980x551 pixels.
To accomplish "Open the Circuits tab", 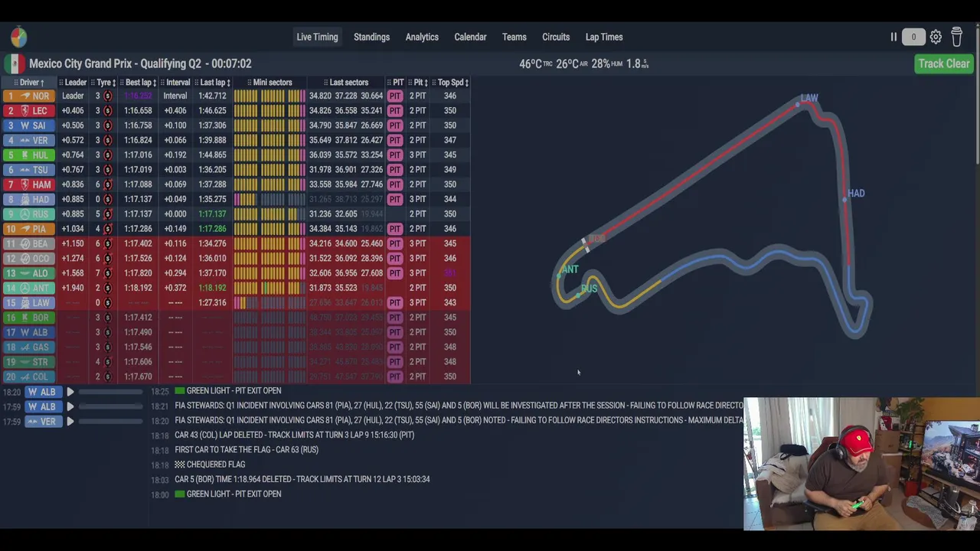I will [556, 37].
